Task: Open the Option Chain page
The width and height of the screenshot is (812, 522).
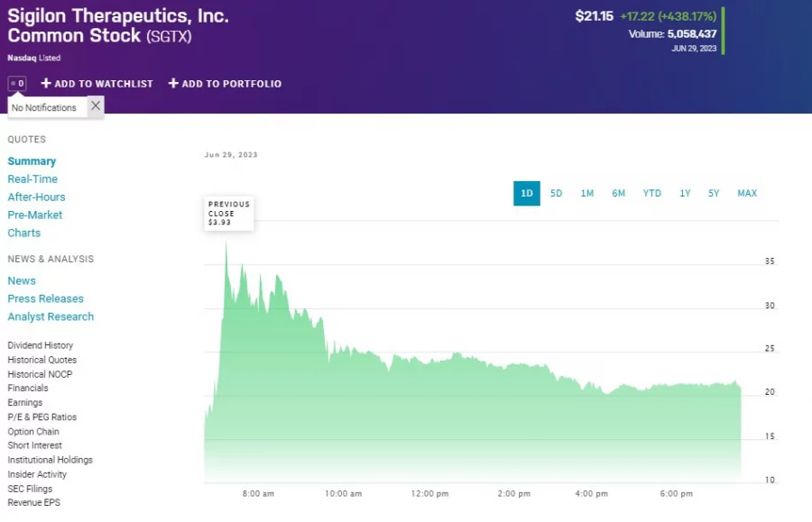Action: point(32,431)
